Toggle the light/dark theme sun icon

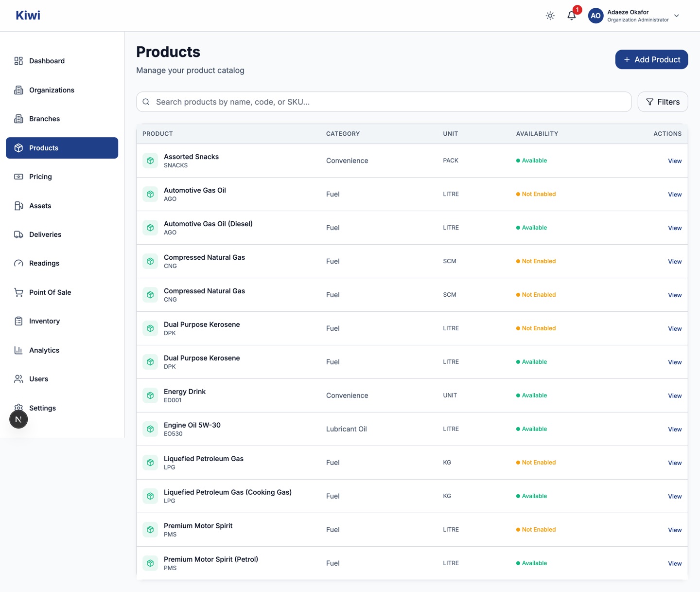point(550,16)
